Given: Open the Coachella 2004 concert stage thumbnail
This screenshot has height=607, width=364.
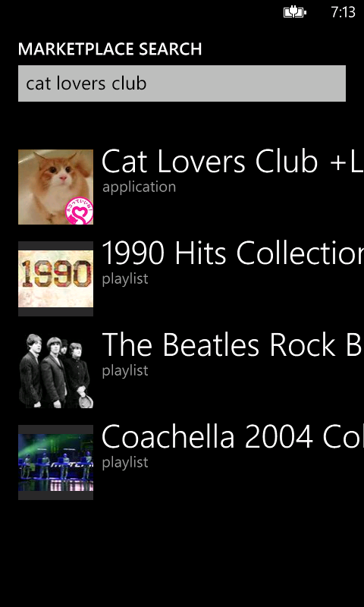Looking at the screenshot, I should pyautogui.click(x=55, y=462).
